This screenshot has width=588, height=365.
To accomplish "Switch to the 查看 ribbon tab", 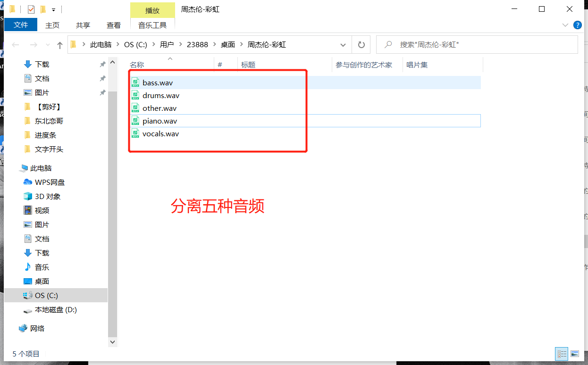I will (114, 25).
